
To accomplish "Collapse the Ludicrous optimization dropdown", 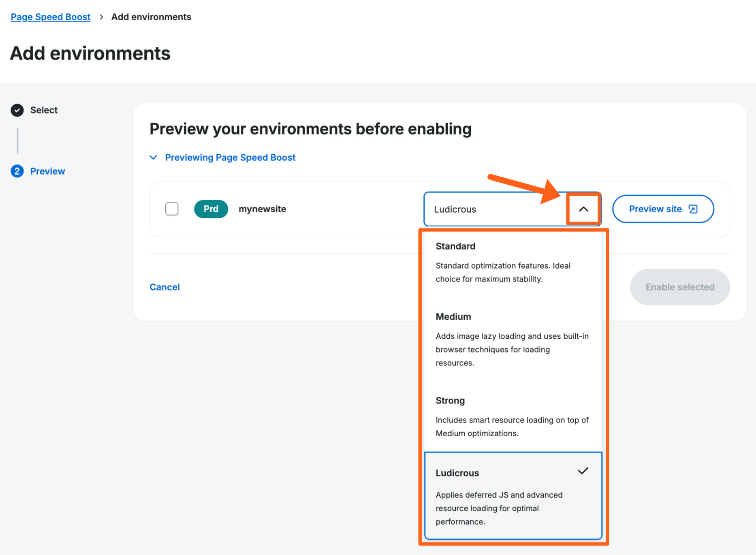I will click(x=583, y=209).
